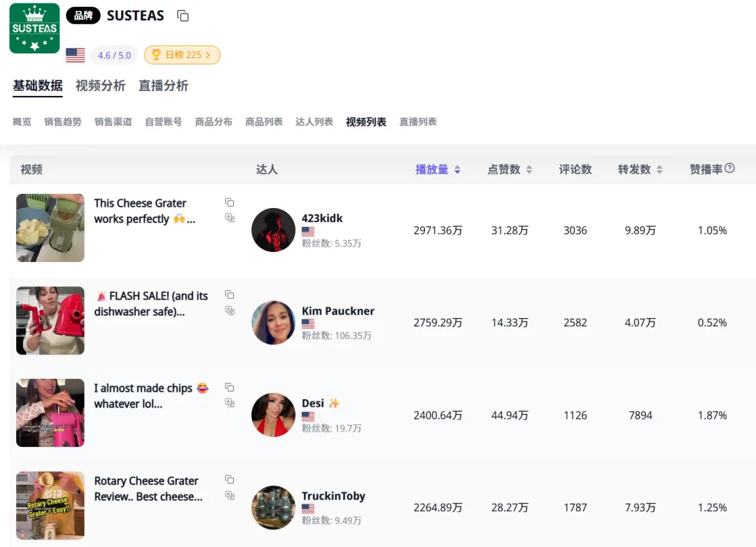Click the 1126 comments value
This screenshot has width=756, height=547.
575,415
